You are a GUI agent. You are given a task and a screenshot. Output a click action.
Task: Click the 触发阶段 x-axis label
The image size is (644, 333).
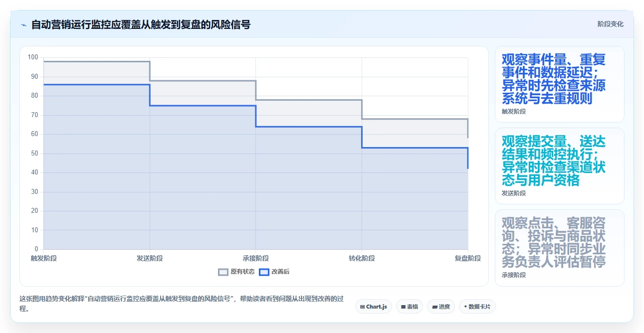[x=44, y=258]
